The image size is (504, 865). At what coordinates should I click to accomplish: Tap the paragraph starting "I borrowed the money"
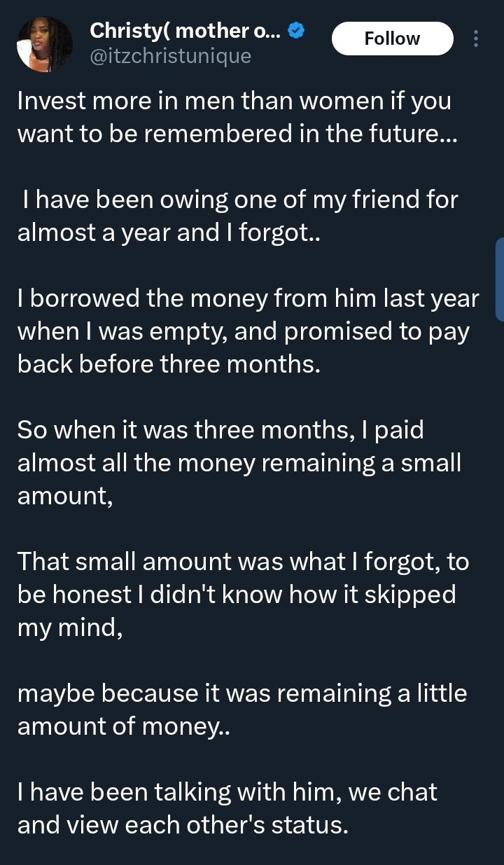[248, 331]
